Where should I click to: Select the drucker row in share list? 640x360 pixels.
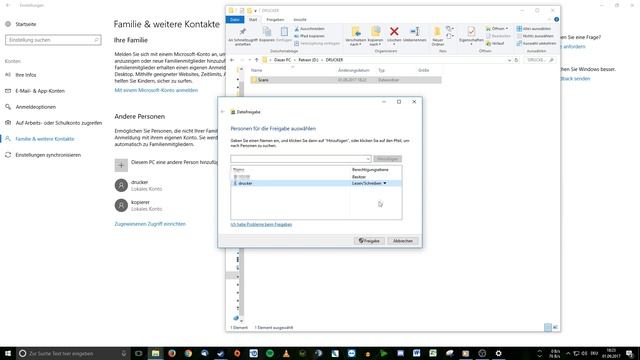click(316, 183)
